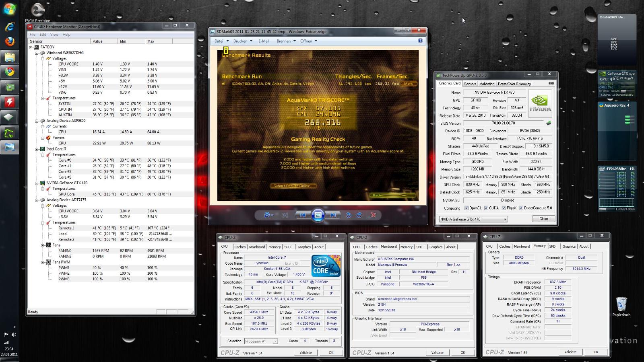Rotate image counterclockwise in photo viewer
Screen dimensions: 644x362
(x=349, y=215)
